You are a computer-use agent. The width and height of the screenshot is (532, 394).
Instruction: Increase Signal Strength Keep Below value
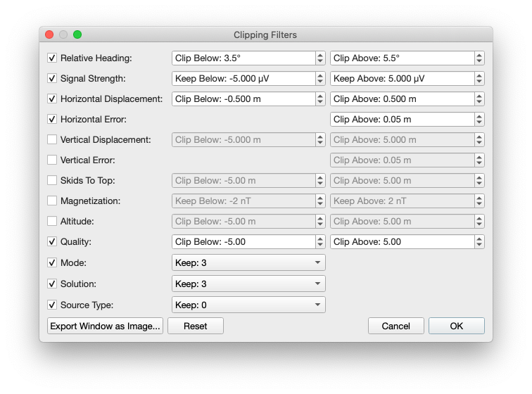320,75
